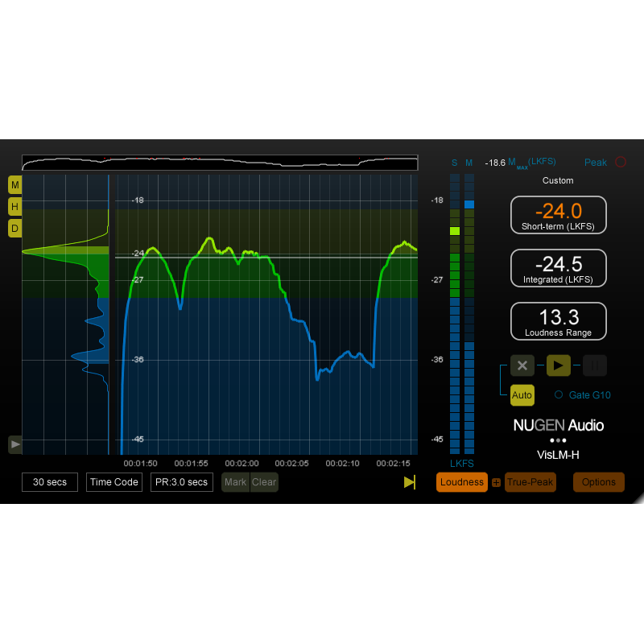Click the Integrated -24.5 LKFS readout
The height and width of the screenshot is (644, 644).
point(558,268)
